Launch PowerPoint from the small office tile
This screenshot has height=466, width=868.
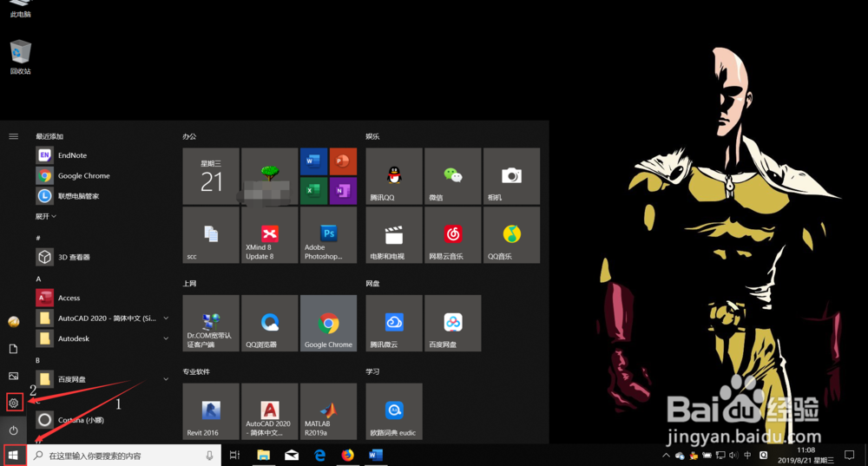tap(343, 161)
